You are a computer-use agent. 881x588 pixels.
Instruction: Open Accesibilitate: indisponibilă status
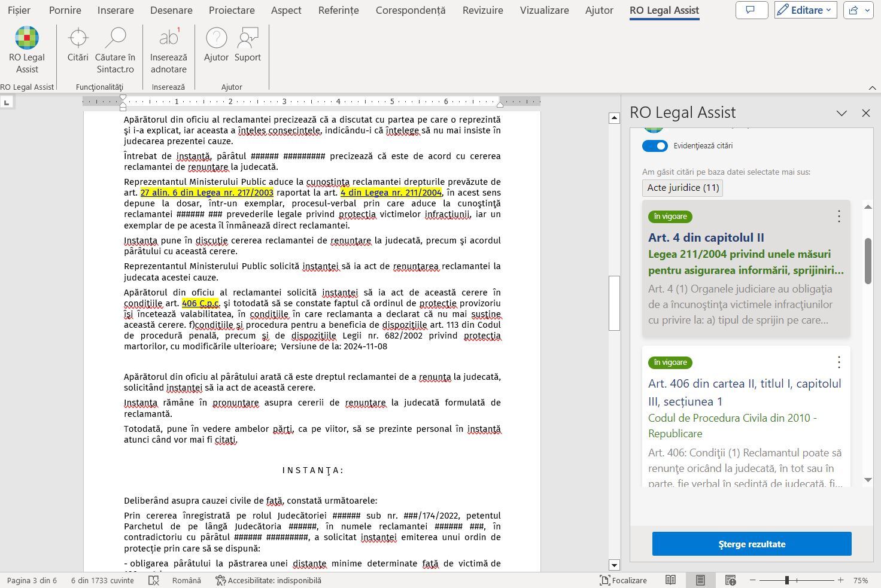269,580
